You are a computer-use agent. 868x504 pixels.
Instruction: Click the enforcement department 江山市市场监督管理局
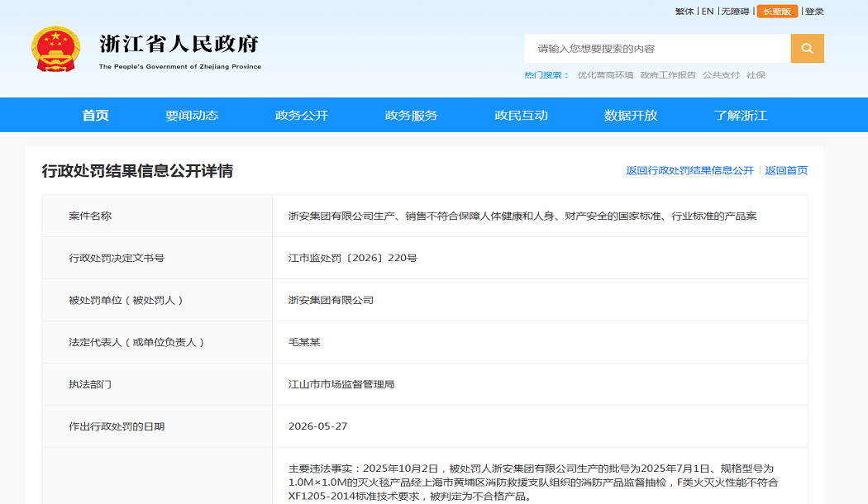(x=341, y=384)
